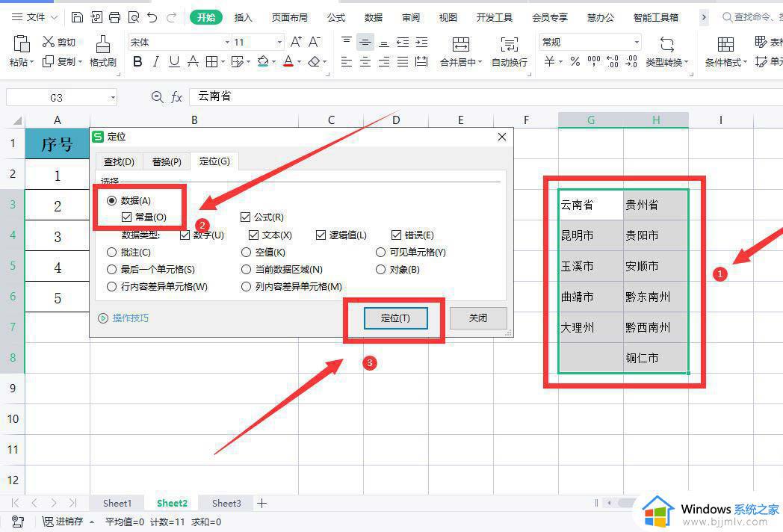This screenshot has width=783, height=532.
Task: Click the Merge and Center (合并居中) icon
Action: pyautogui.click(x=460, y=45)
